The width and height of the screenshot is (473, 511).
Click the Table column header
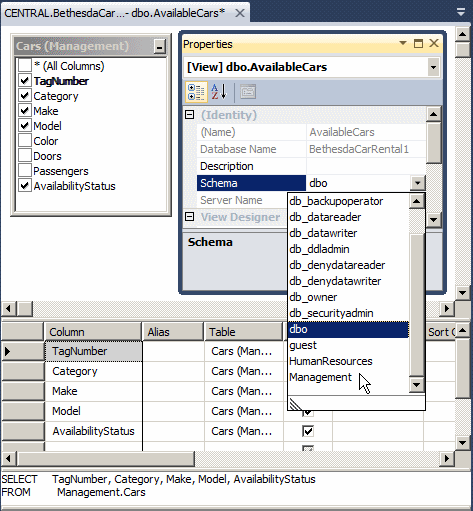click(244, 332)
